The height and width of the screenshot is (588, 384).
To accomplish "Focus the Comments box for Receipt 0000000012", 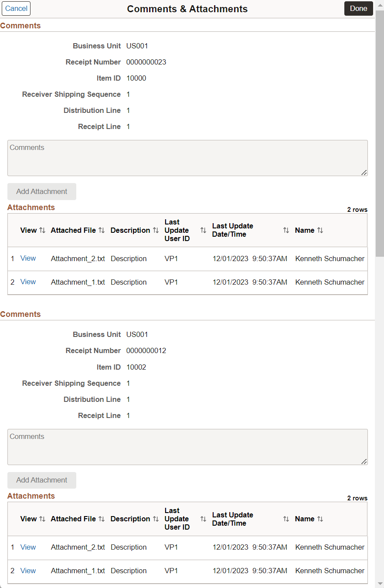I will click(x=187, y=447).
